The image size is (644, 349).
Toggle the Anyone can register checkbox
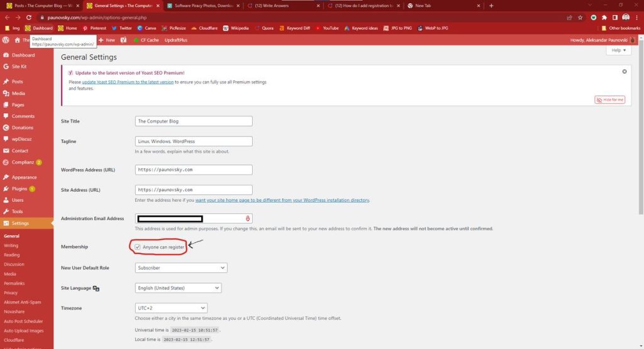point(138,247)
